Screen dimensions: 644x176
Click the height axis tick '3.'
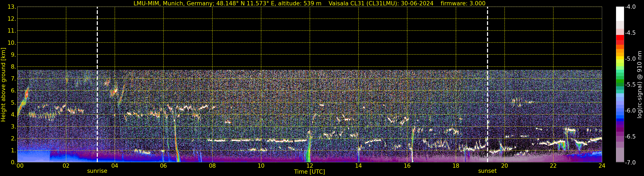click(x=13, y=127)
